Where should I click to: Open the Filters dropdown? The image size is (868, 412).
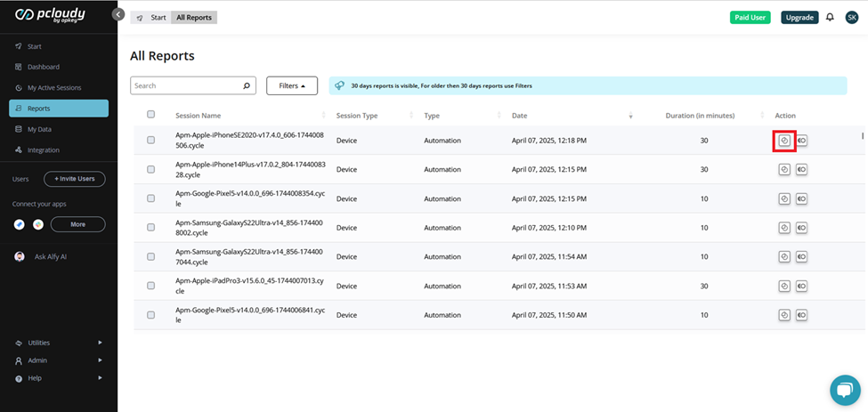[291, 86]
